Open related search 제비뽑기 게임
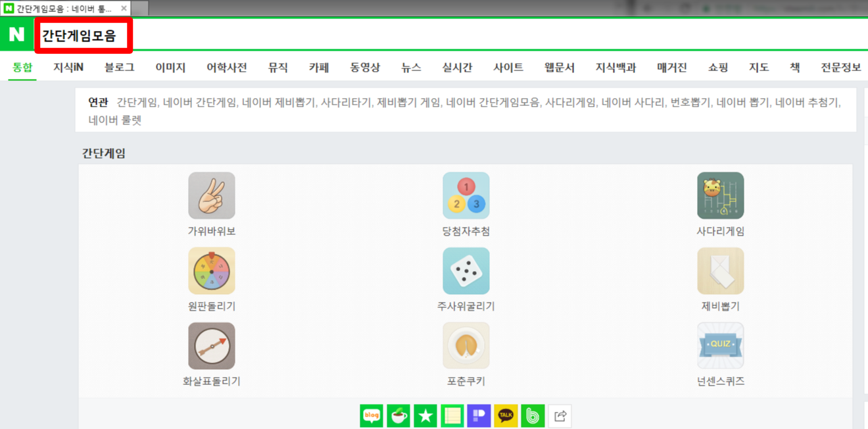The width and height of the screenshot is (868, 429). 408,103
